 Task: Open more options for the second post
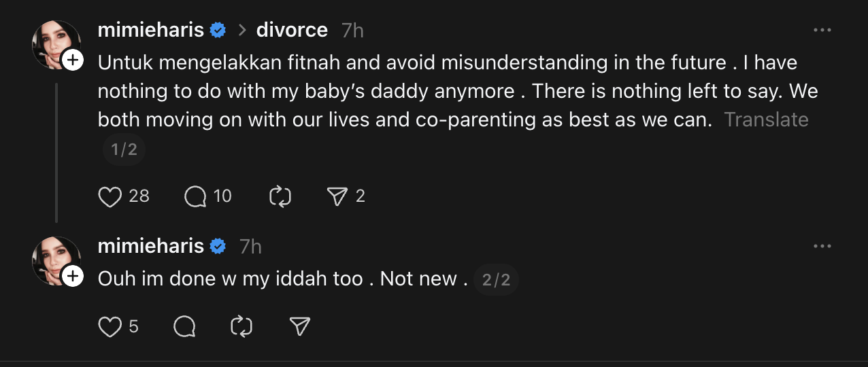coord(822,246)
